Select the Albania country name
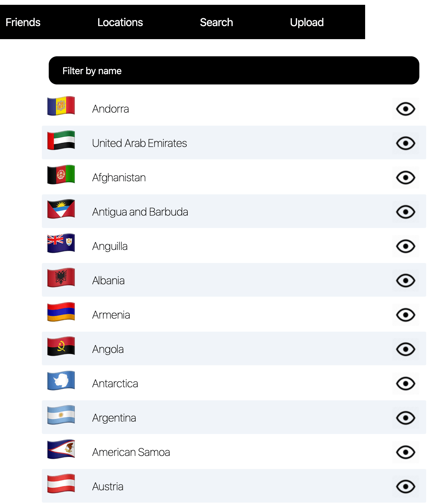Image resolution: width=442 pixels, height=504 pixels. [x=108, y=280]
